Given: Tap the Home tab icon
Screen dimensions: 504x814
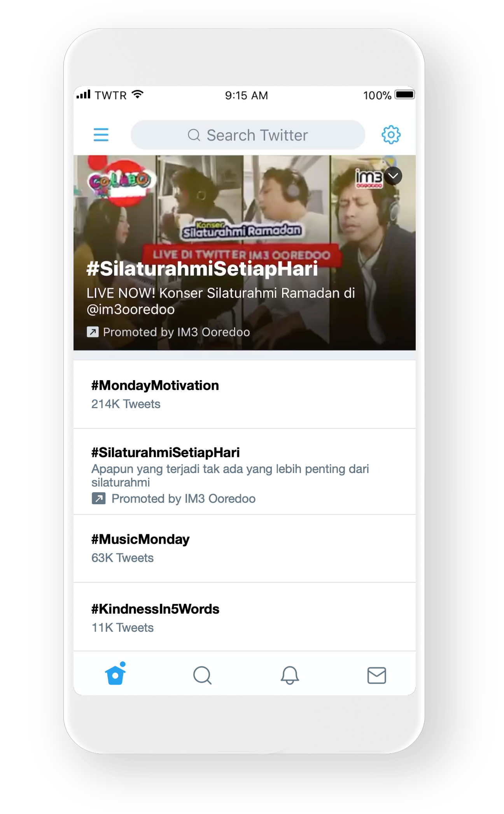Looking at the screenshot, I should tap(115, 674).
